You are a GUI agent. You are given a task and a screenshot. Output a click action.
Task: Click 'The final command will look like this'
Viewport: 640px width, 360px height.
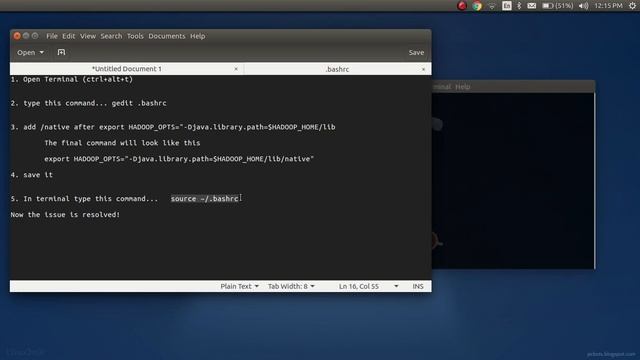(122, 143)
